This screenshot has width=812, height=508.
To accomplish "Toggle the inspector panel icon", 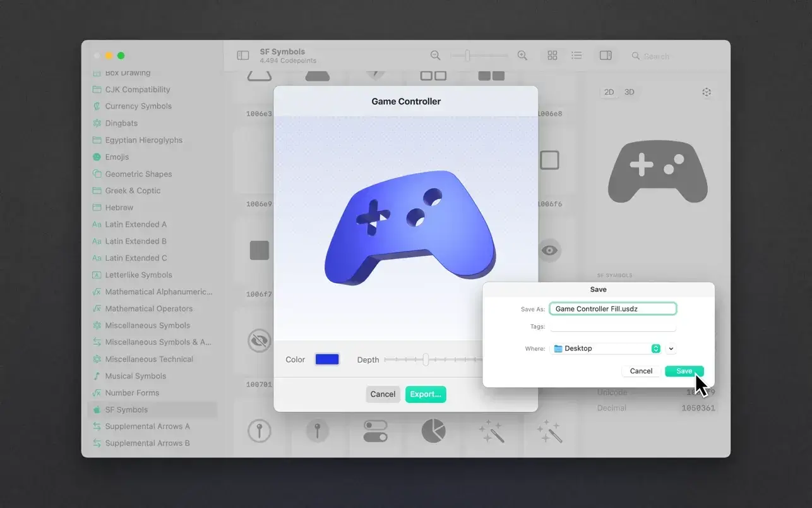I will tap(606, 56).
